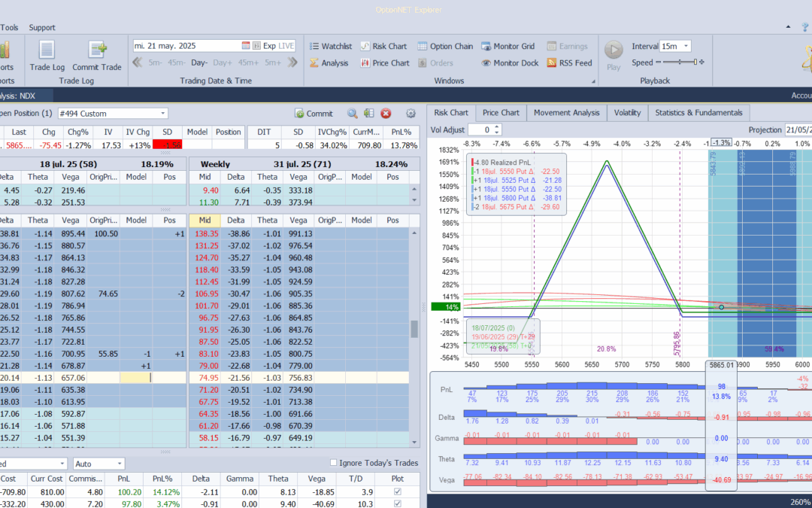Click the highlighted Mid column header
Image resolution: width=812 pixels, height=508 pixels.
tap(205, 220)
